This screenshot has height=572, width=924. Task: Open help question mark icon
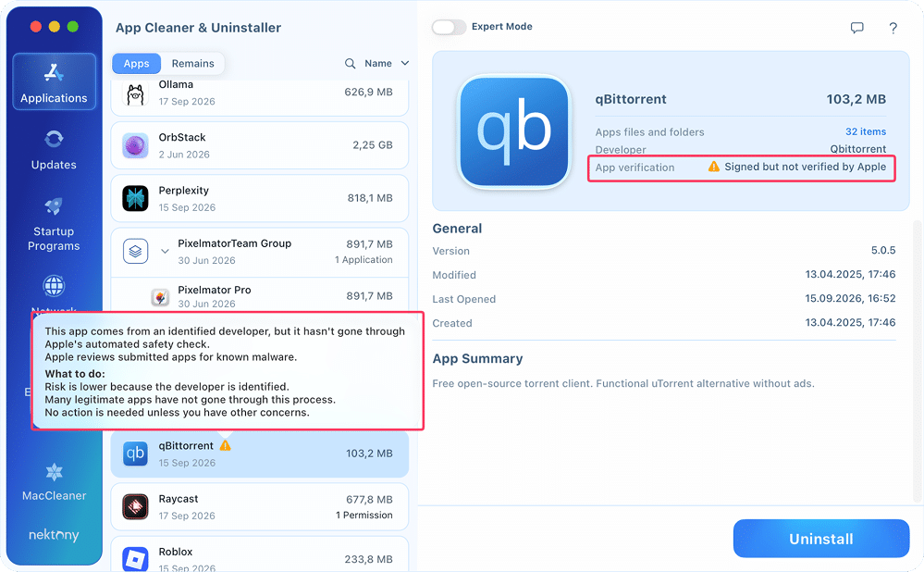[893, 28]
